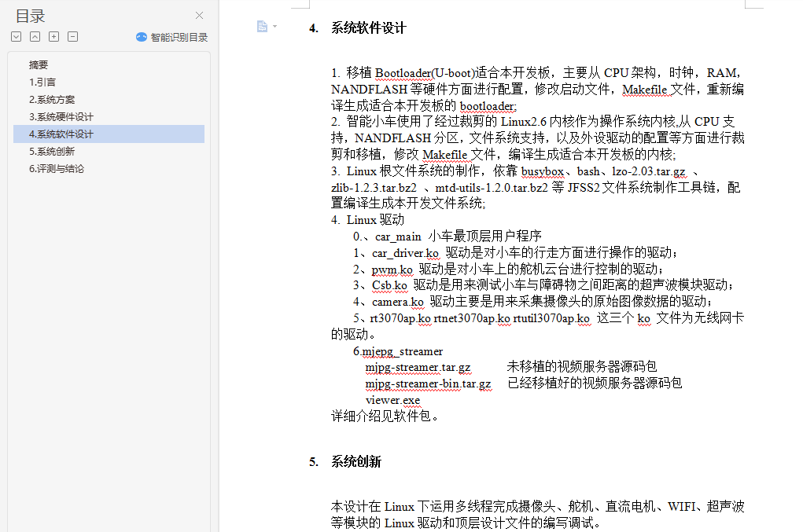Close the 目录 navigation panel
The width and height of the screenshot is (803, 532).
[199, 16]
